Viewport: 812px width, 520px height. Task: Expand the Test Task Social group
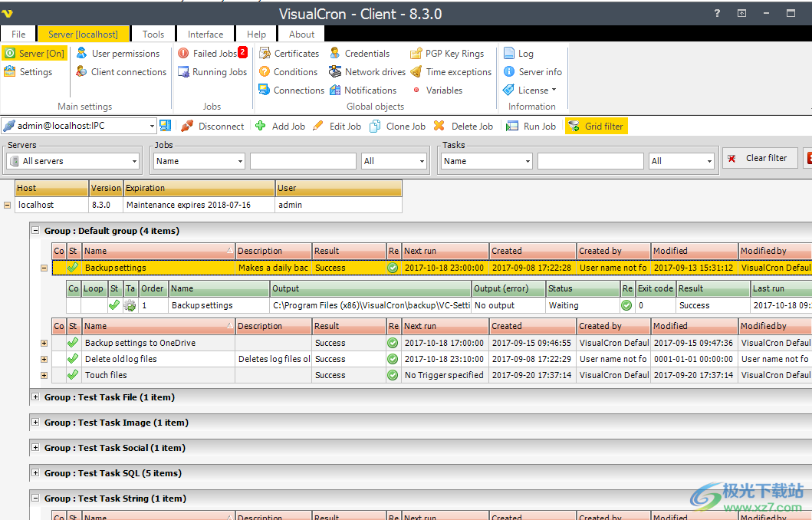(35, 447)
